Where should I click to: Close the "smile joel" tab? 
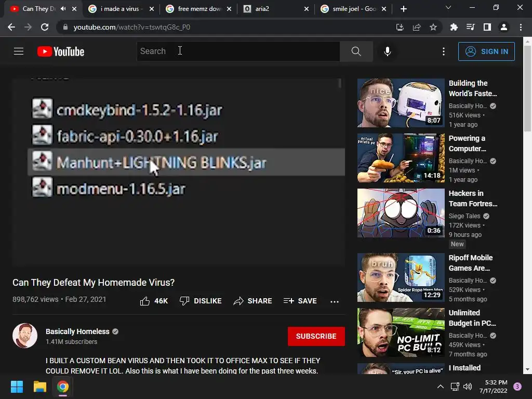click(384, 9)
